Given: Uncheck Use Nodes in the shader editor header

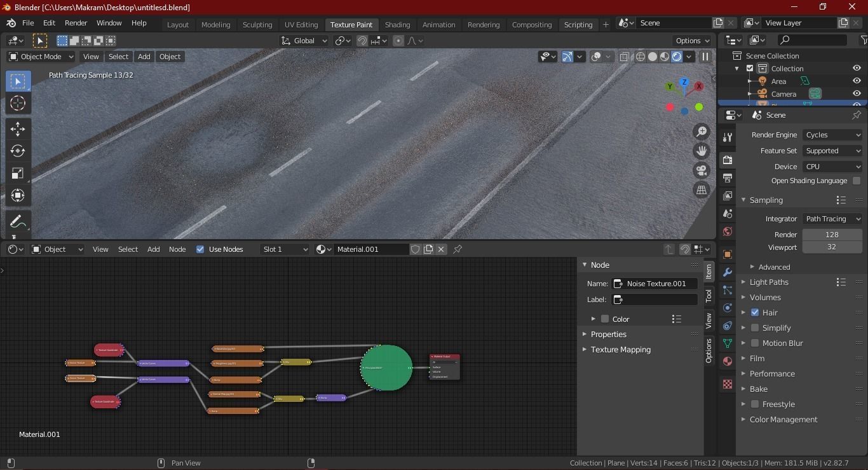Looking at the screenshot, I should [x=200, y=249].
